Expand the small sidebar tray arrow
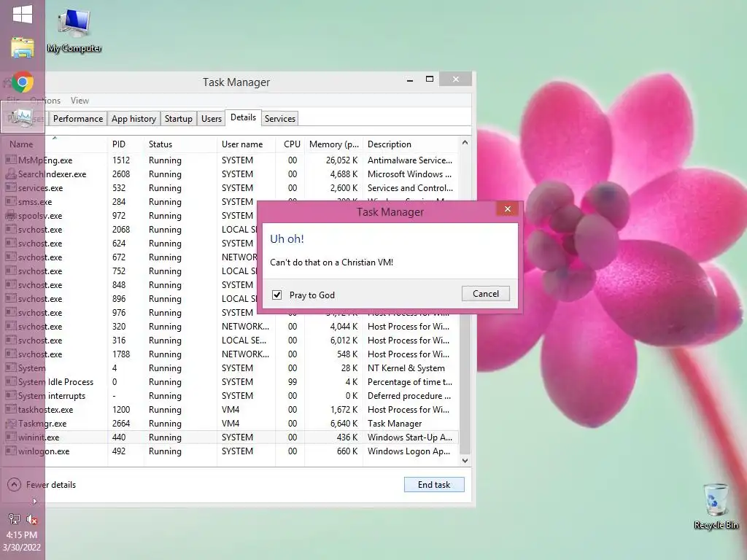This screenshot has width=747, height=560. pos(34,502)
